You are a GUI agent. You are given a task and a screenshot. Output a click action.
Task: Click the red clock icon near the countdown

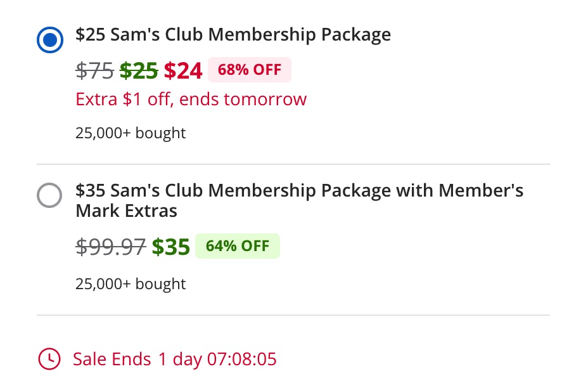49,359
